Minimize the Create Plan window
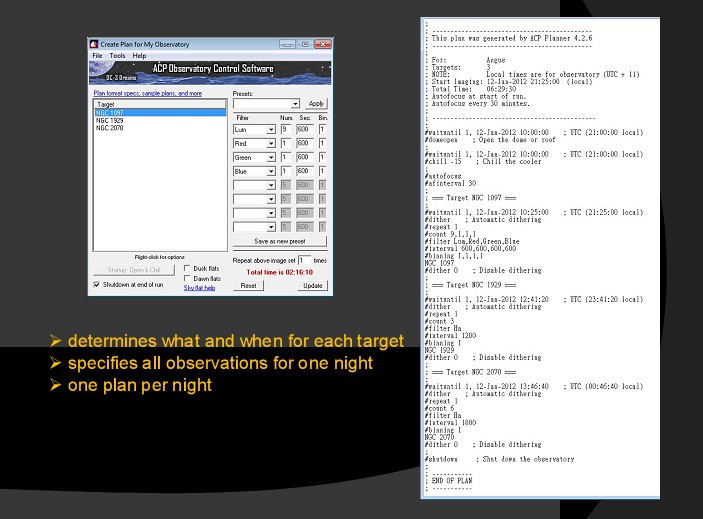This screenshot has height=519, width=703. pyautogui.click(x=287, y=44)
